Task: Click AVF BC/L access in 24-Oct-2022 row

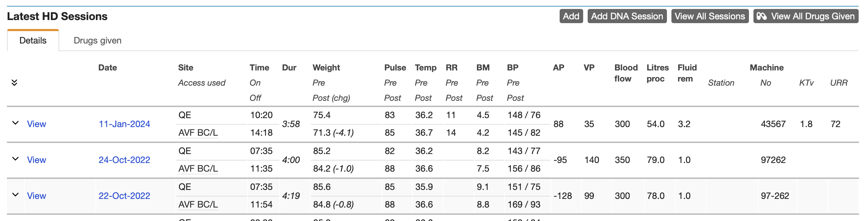Action: point(198,169)
